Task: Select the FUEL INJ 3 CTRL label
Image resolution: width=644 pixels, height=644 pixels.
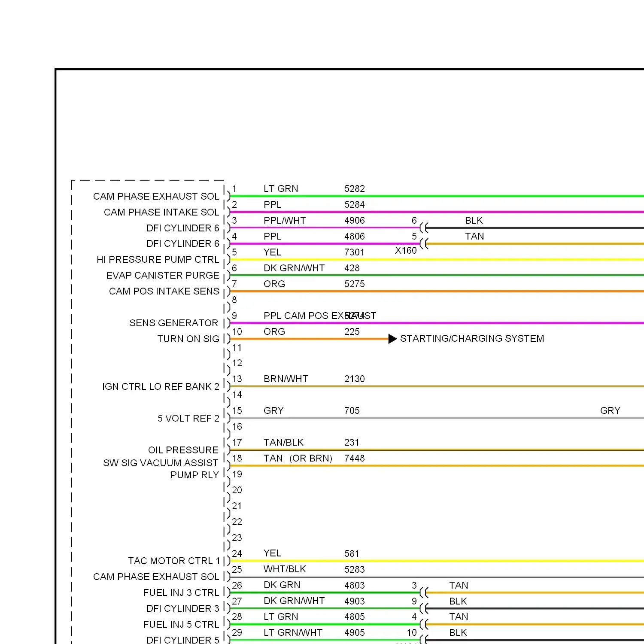Action: coord(181,592)
